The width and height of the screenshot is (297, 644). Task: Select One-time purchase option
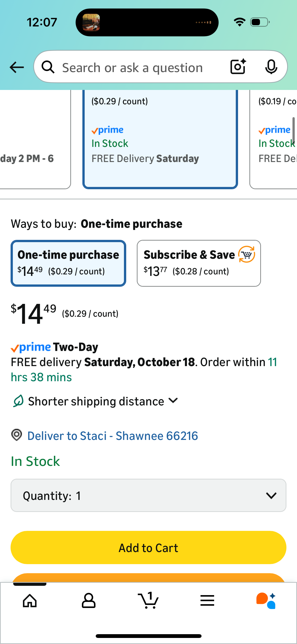68,263
